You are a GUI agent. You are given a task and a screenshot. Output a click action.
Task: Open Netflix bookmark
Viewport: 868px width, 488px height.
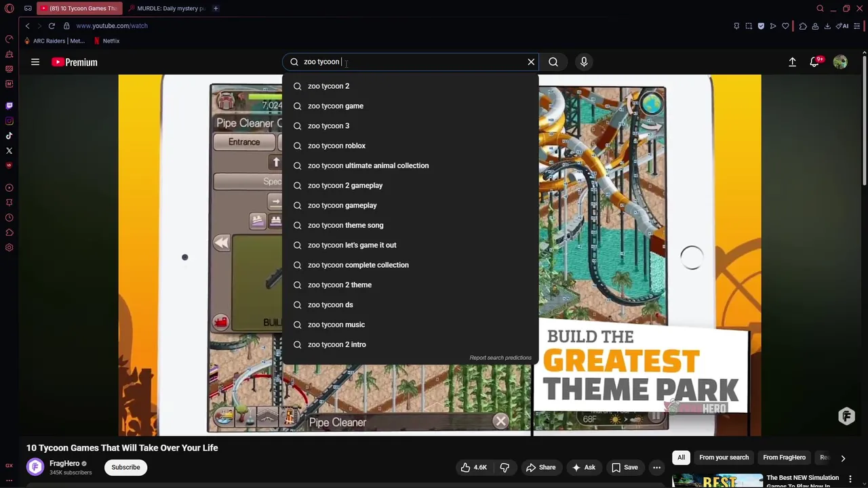106,41
